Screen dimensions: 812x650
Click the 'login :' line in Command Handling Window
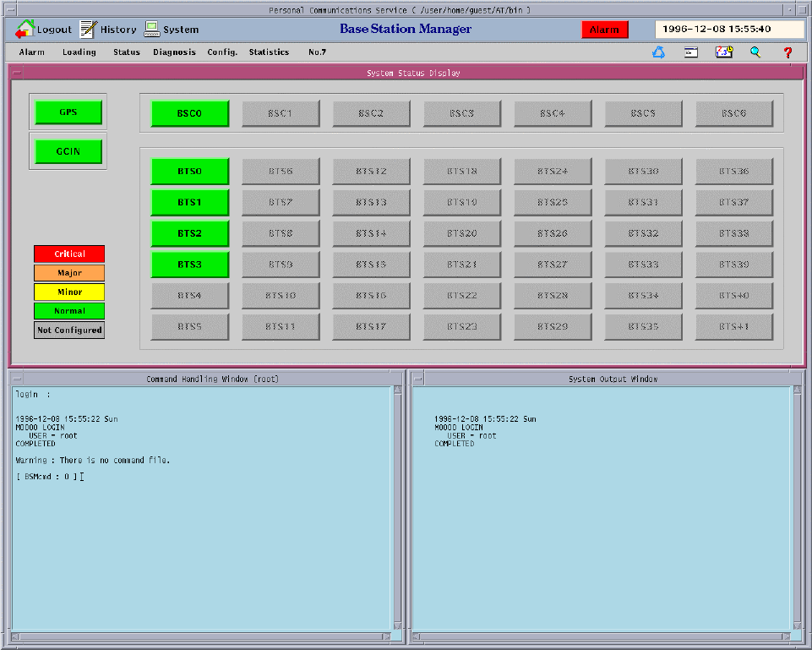tap(33, 395)
